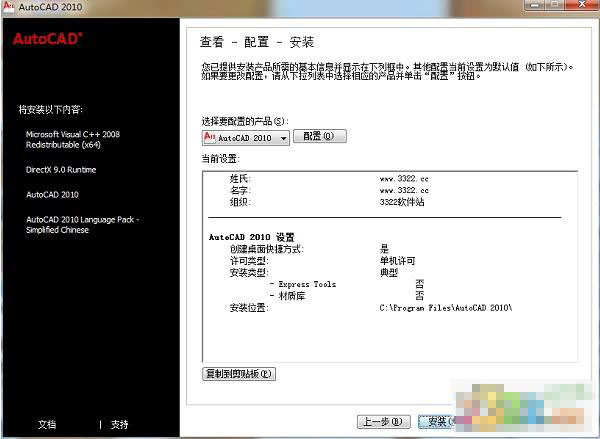Click AutoCAD 2010 in the sidebar install list
The height and width of the screenshot is (439, 600).
pyautogui.click(x=52, y=194)
